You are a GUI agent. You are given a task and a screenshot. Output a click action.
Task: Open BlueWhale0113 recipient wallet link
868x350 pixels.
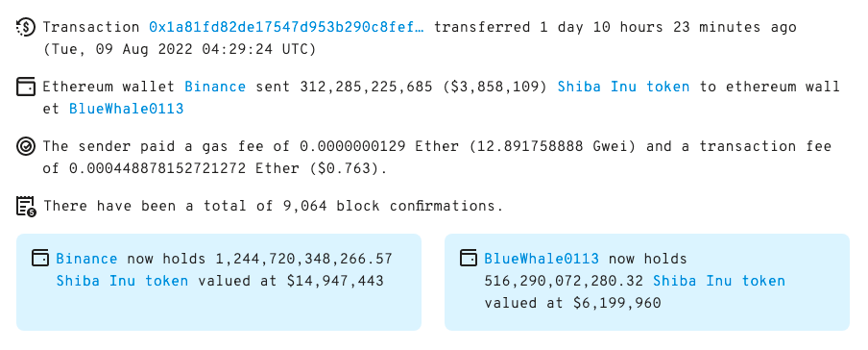(x=126, y=110)
